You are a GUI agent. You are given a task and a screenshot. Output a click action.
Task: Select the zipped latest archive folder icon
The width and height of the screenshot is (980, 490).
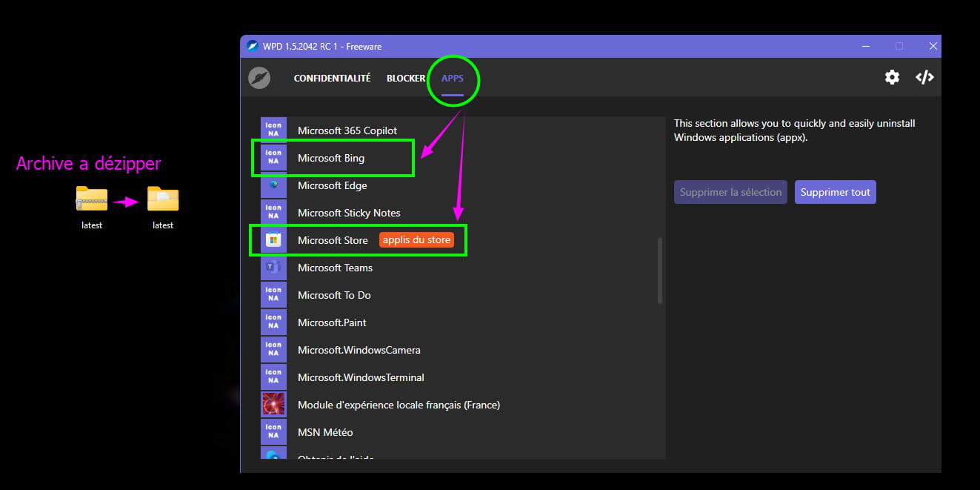click(92, 199)
